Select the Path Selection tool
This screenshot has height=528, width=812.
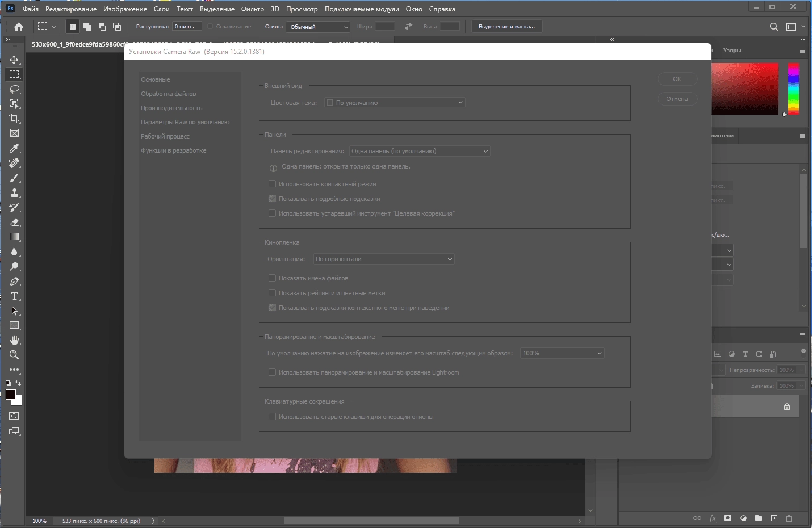(x=14, y=311)
